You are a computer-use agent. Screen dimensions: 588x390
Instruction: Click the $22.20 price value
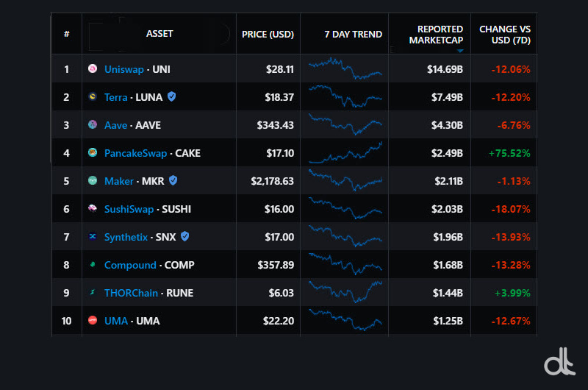pyautogui.click(x=279, y=321)
